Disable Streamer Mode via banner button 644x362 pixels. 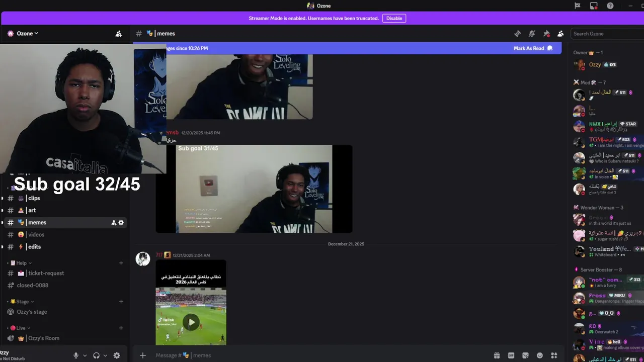click(x=394, y=18)
